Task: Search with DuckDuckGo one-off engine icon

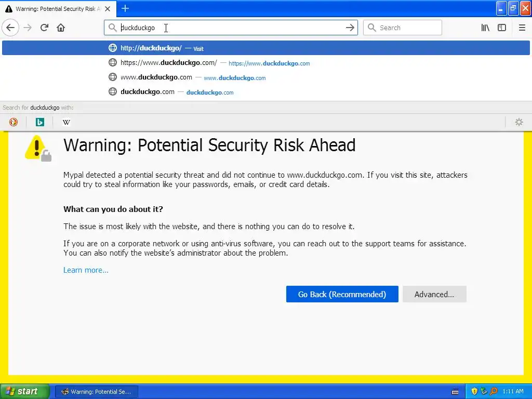Action: point(14,122)
